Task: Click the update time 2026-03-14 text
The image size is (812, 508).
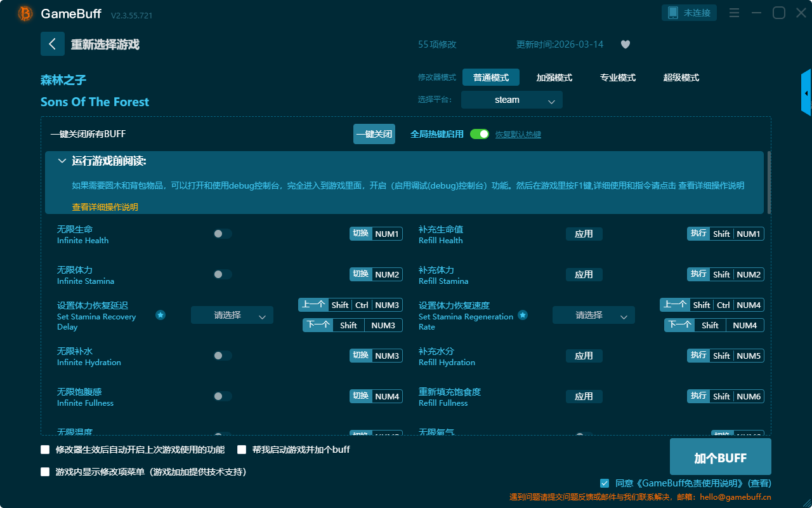Action: point(560,44)
